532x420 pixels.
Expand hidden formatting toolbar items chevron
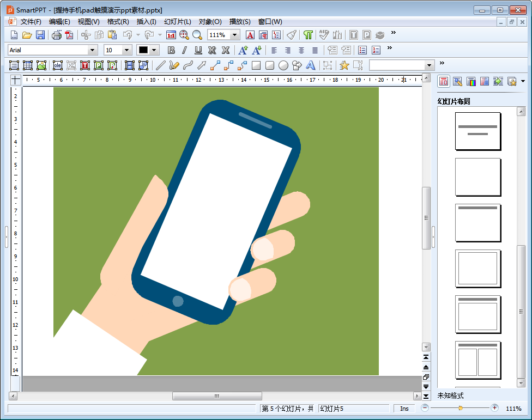point(390,48)
